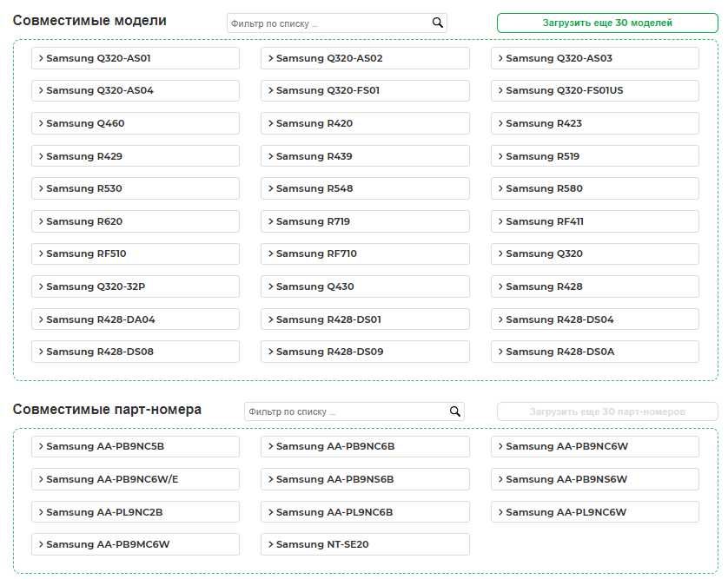Select Samsung R428-DS09 model
Image resolution: width=728 pixels, height=579 pixels.
pyautogui.click(x=365, y=352)
